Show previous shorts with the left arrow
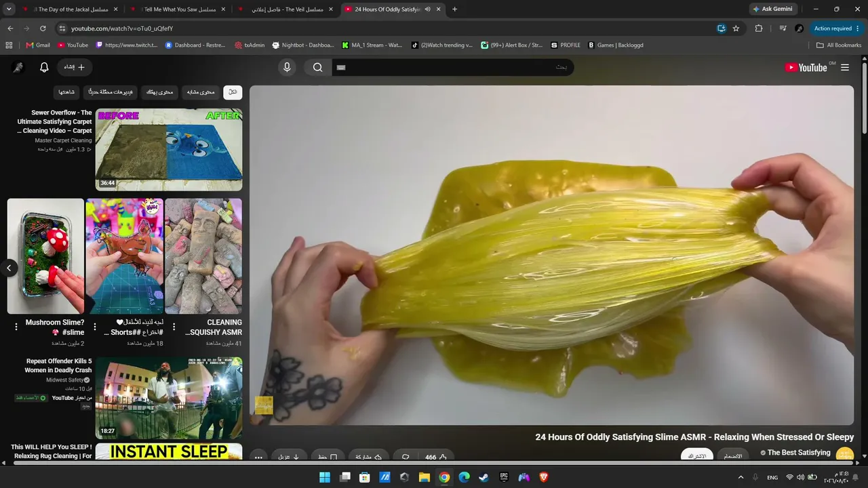This screenshot has width=868, height=488. click(9, 268)
